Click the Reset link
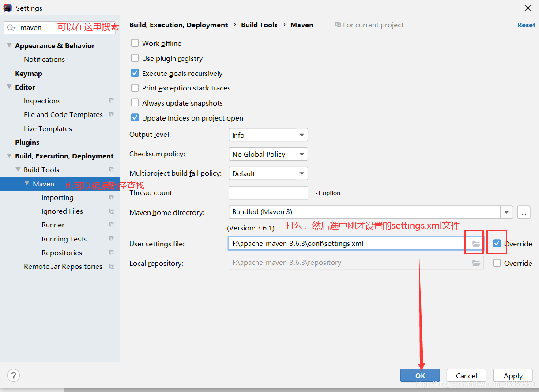This screenshot has width=539, height=392. 526,25
